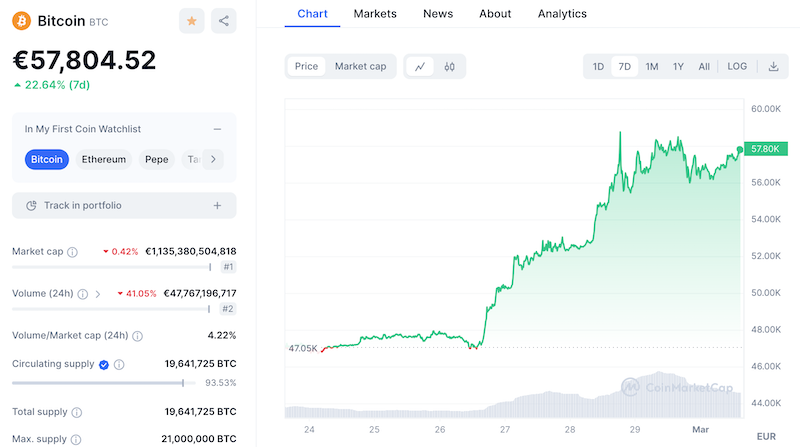Click the €57,804.52 price text
The height and width of the screenshot is (447, 800).
(x=84, y=60)
